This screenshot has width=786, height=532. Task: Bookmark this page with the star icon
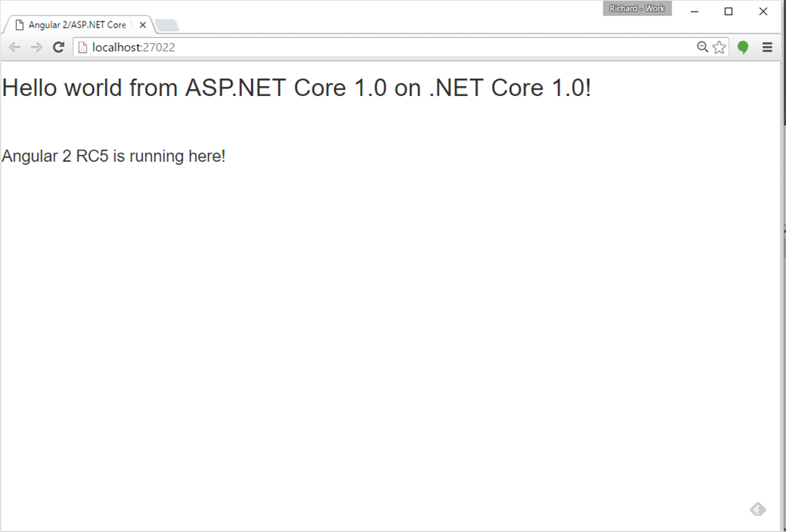719,47
